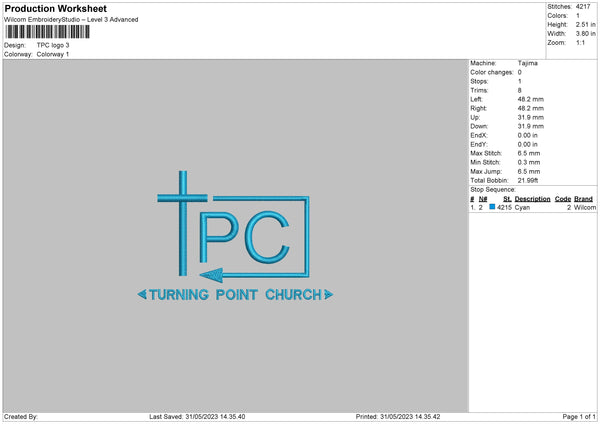This screenshot has height=424, width=600.
Task: Select the 'TURNING POINT CHURCH' embroidered text
Action: [235, 295]
